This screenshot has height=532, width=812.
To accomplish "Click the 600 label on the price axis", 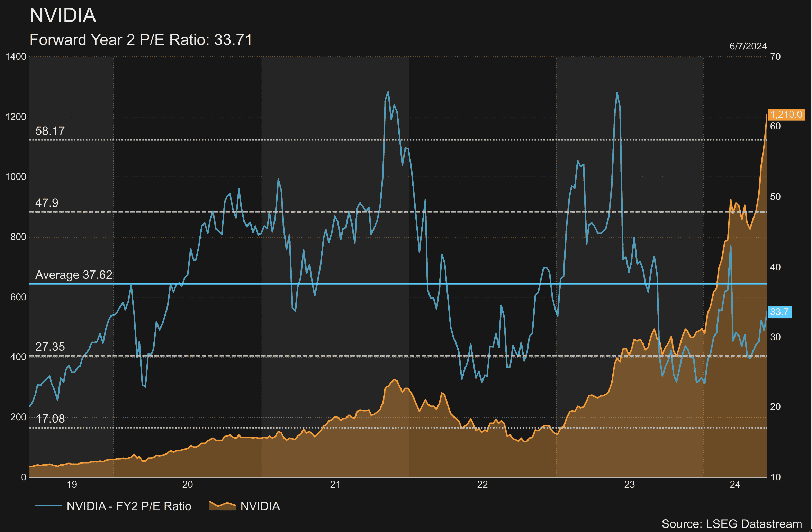I will (18, 297).
